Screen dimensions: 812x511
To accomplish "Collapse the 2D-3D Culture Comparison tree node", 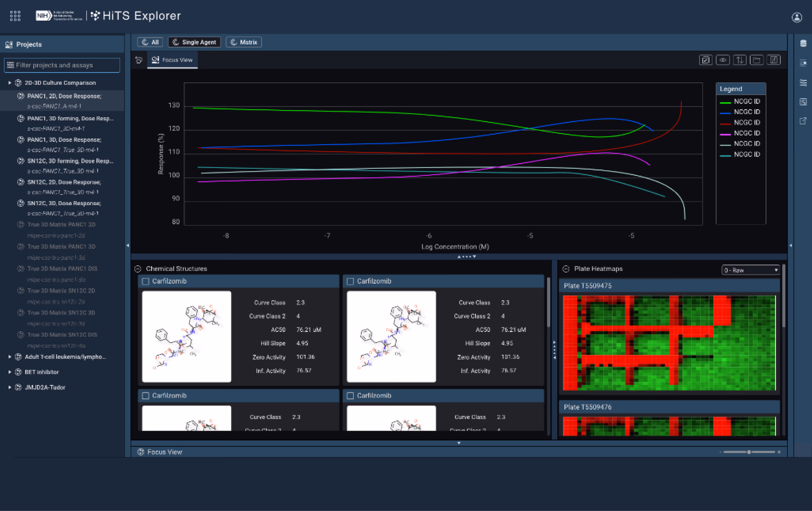I will [x=10, y=83].
